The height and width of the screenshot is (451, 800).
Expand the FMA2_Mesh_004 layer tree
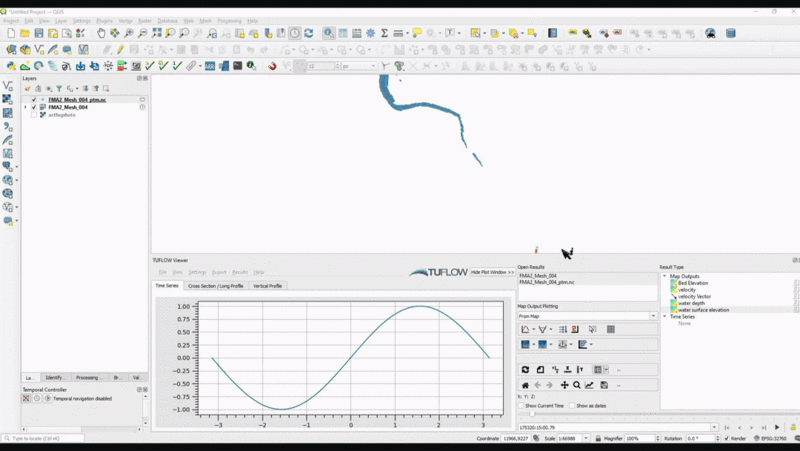(x=25, y=107)
